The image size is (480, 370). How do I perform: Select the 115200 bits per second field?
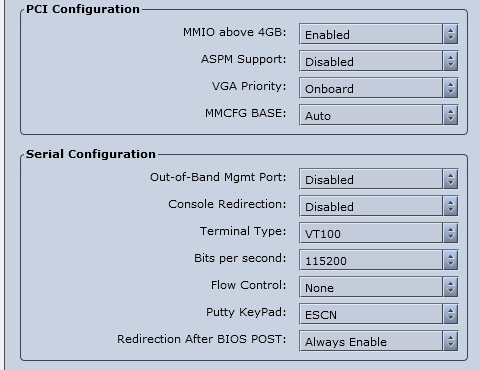click(x=371, y=260)
